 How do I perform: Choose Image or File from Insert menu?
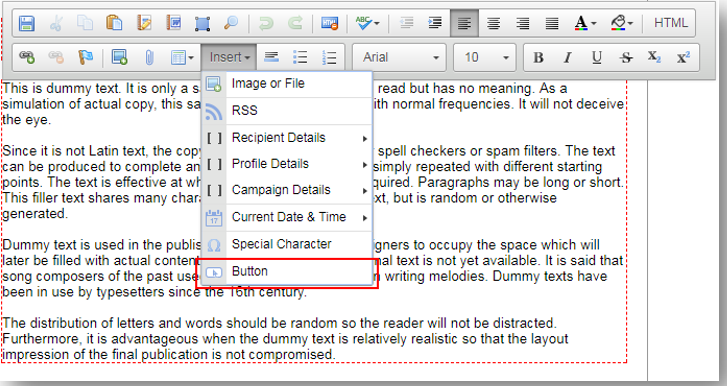click(x=287, y=84)
